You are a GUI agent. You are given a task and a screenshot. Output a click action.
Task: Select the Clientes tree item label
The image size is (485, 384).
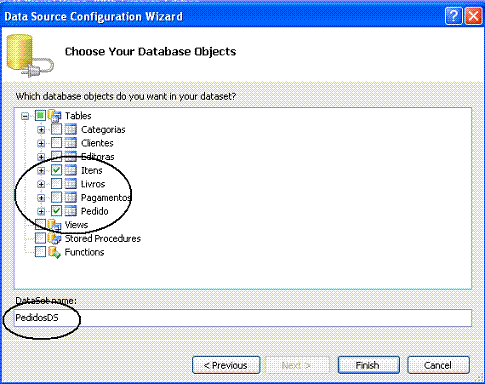(x=97, y=143)
